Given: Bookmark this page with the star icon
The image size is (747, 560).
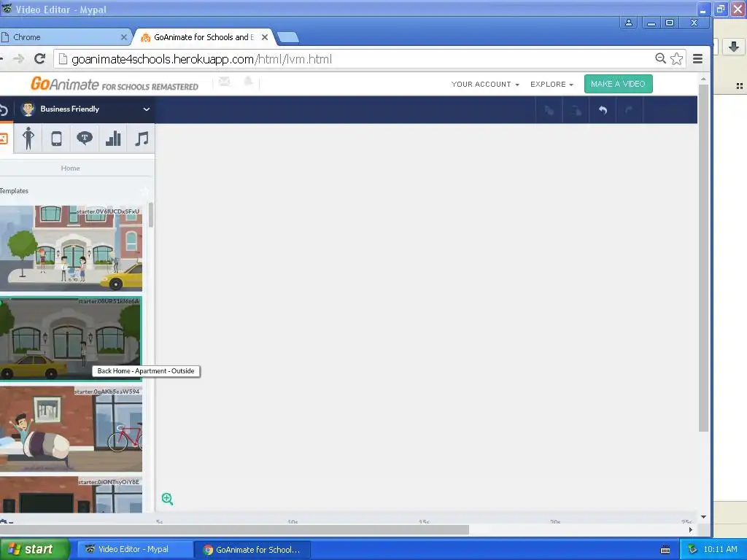Looking at the screenshot, I should tap(676, 58).
